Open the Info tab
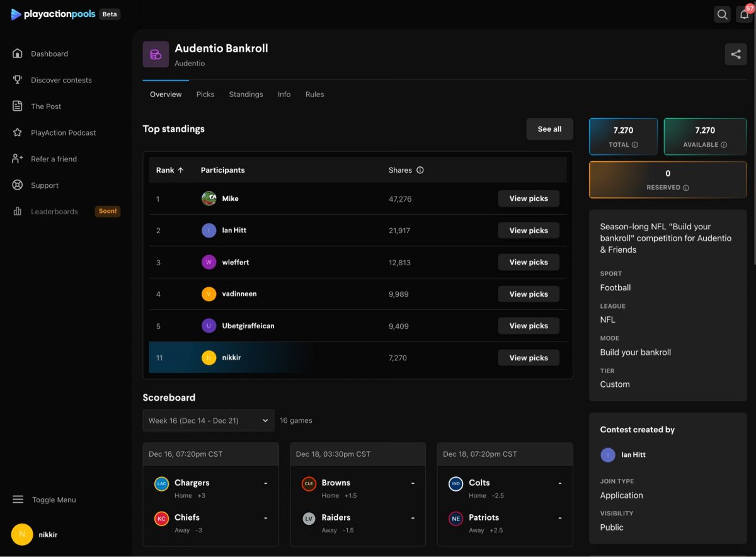Image resolution: width=756 pixels, height=557 pixels. [284, 95]
